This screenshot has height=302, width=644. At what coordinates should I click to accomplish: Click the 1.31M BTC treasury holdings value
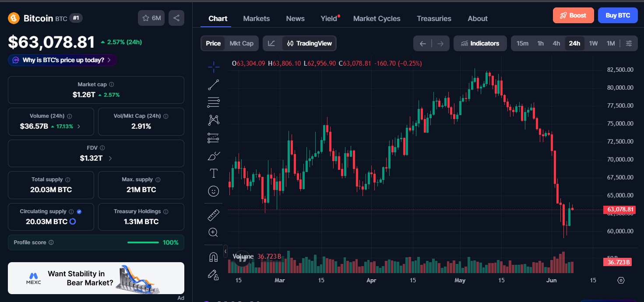[x=141, y=221]
